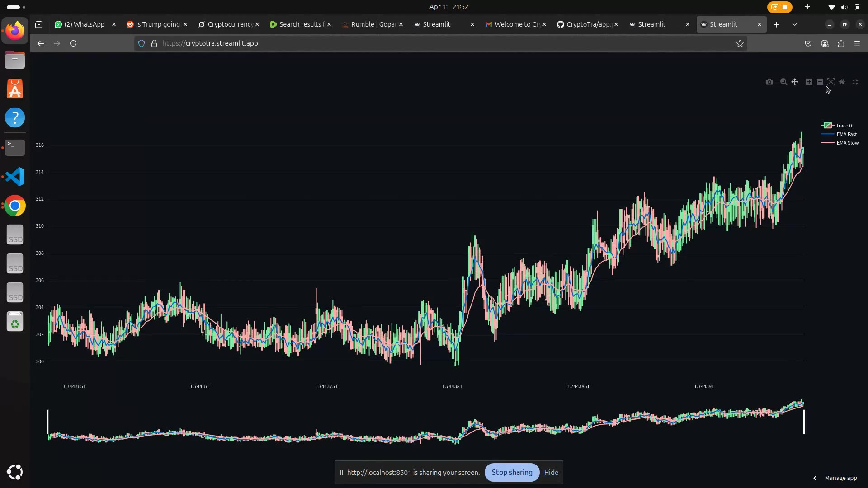Open the Firefox application menu
This screenshot has width=868, height=488.
[857, 43]
